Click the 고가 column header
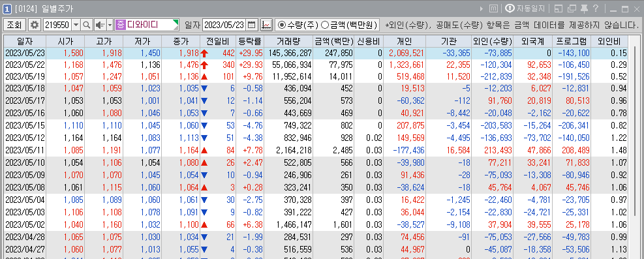644x259 pixels. 104,42
